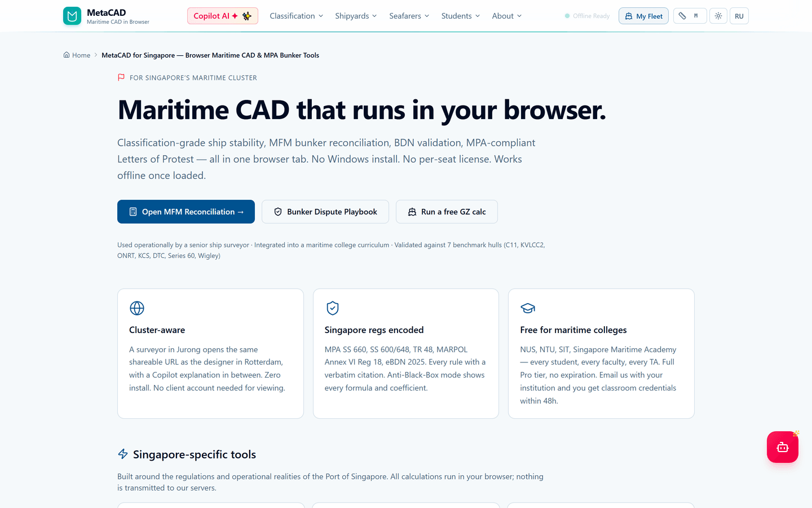812x508 pixels.
Task: Click Run a free GZ calc
Action: coord(447,212)
